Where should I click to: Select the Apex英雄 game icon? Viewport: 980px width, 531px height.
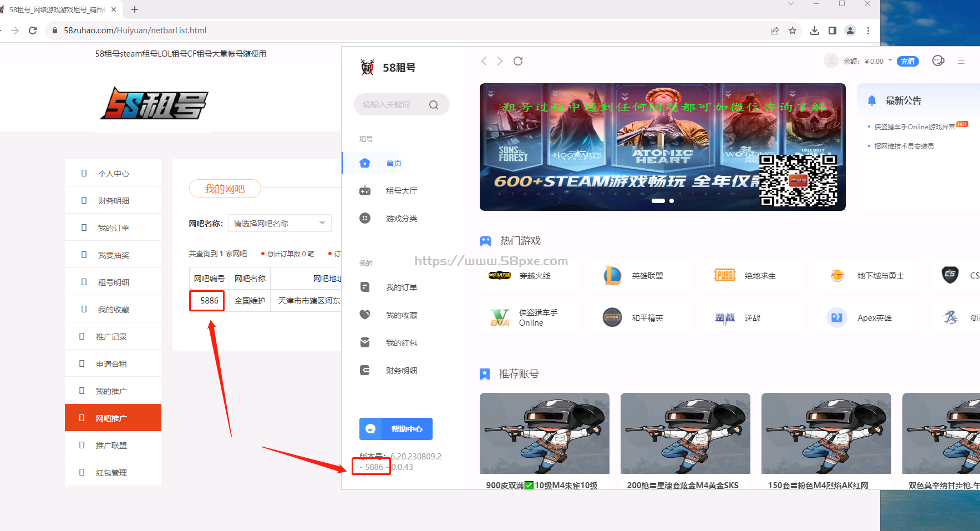point(837,317)
